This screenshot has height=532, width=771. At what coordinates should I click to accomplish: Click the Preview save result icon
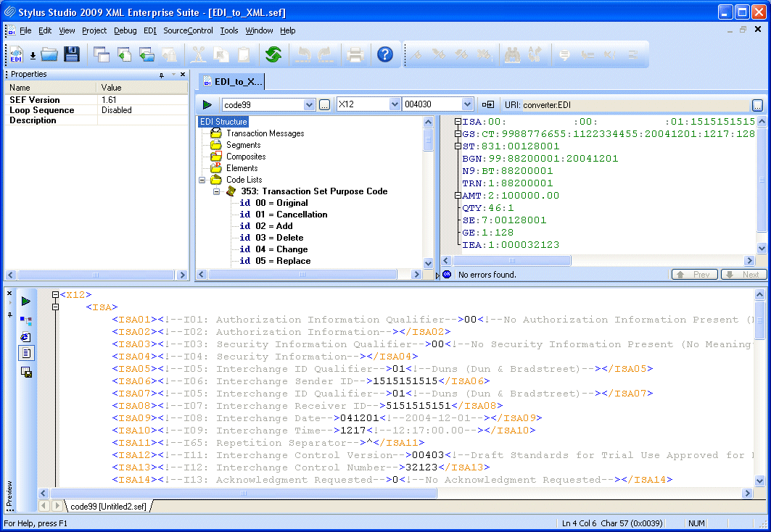click(26, 372)
